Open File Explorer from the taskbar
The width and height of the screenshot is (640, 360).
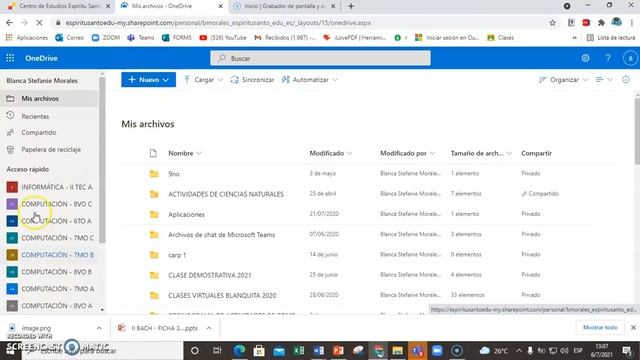point(398,351)
